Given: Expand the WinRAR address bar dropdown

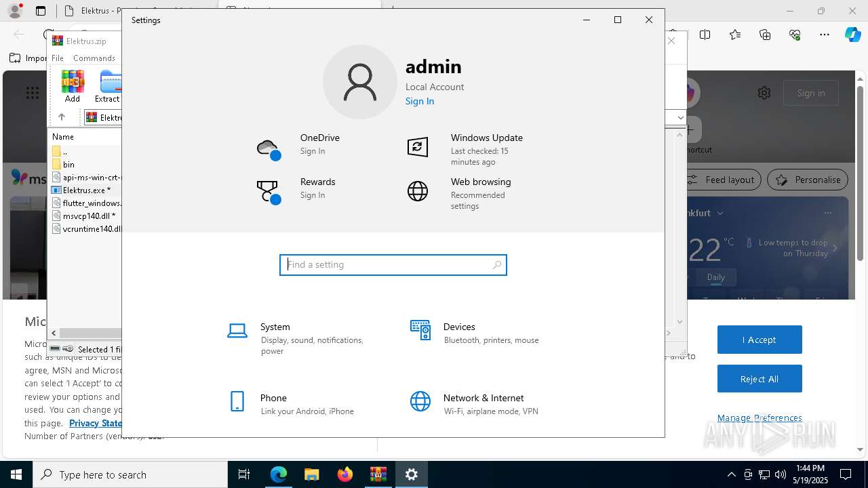Looking at the screenshot, I should (x=680, y=118).
